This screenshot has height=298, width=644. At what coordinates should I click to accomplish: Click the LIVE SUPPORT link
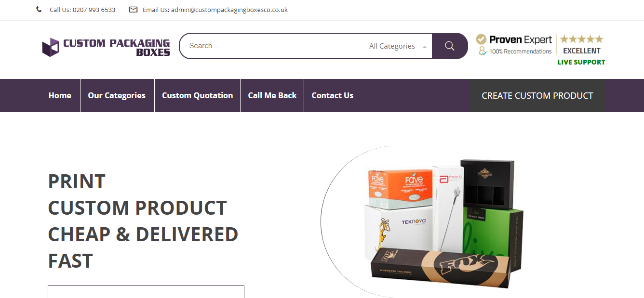[581, 62]
